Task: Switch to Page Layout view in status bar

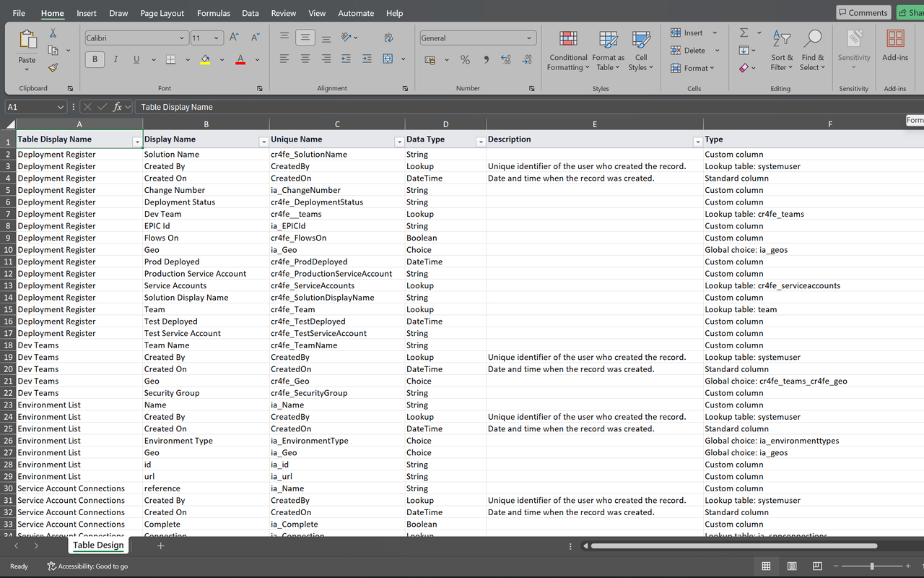Action: click(x=792, y=566)
